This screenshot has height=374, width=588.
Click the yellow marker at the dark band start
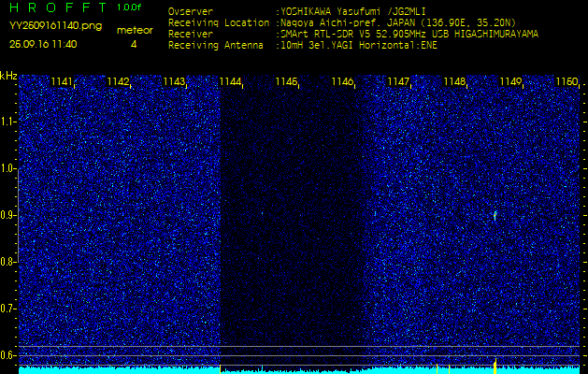point(220,368)
